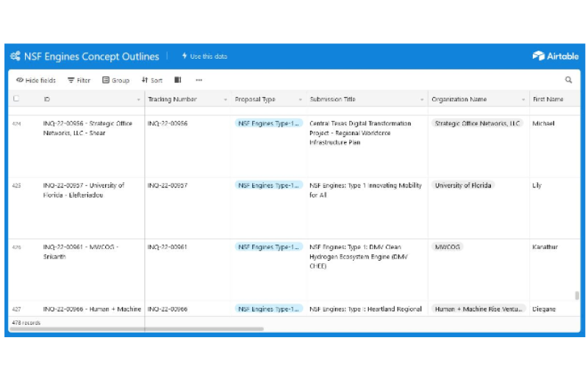Click the 478 records count in footer

26,322
